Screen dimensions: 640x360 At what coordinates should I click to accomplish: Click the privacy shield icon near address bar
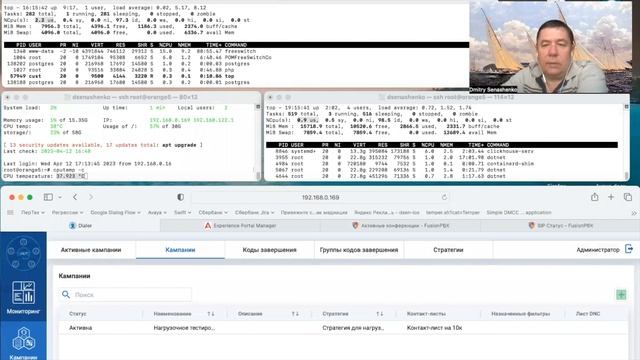pyautogui.click(x=180, y=197)
